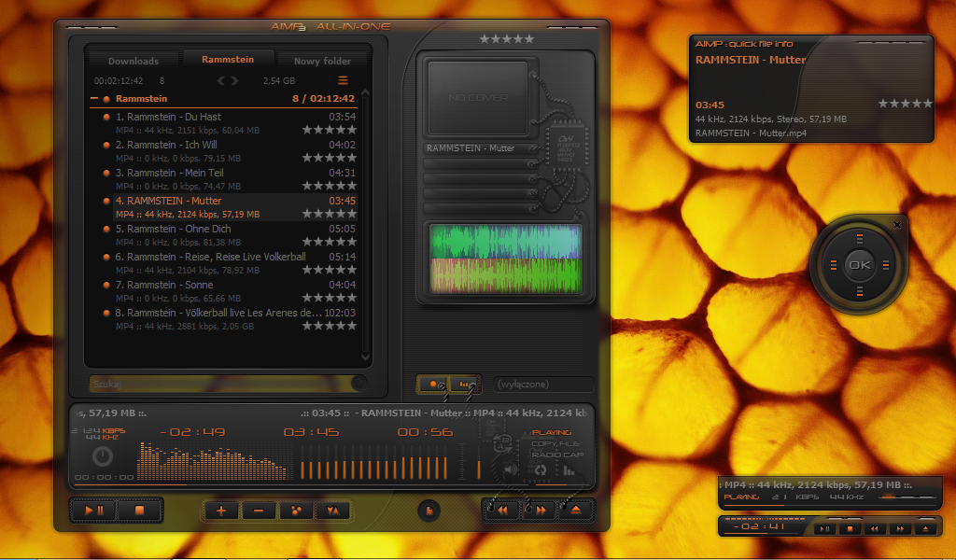
Task: Click the left playlist navigation arrow
Action: click(220, 80)
